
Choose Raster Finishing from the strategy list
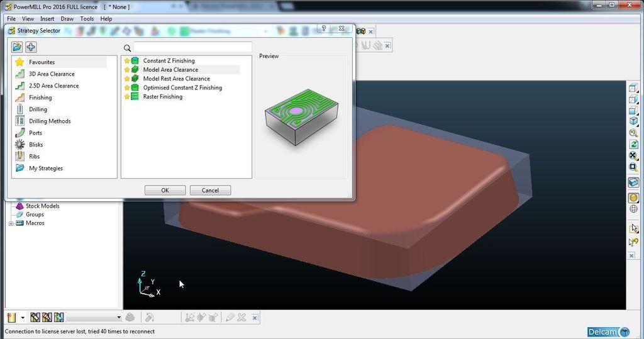(x=162, y=97)
